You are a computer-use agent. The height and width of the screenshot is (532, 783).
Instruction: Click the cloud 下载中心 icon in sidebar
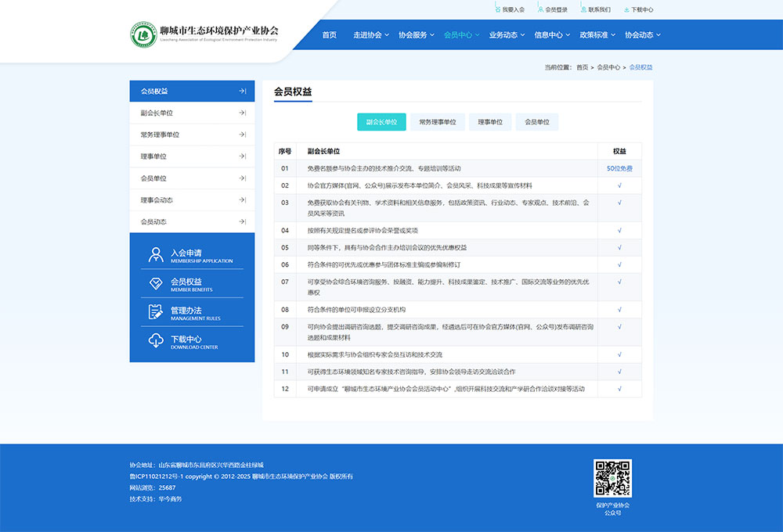click(155, 341)
